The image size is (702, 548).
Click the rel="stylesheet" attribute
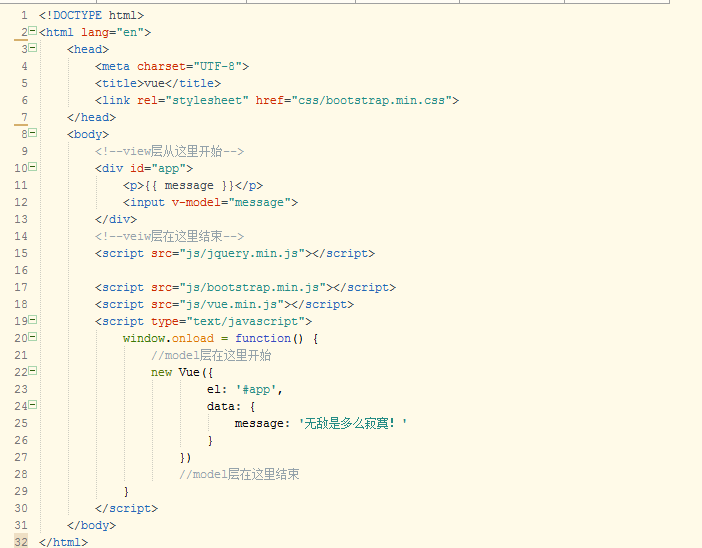193,100
